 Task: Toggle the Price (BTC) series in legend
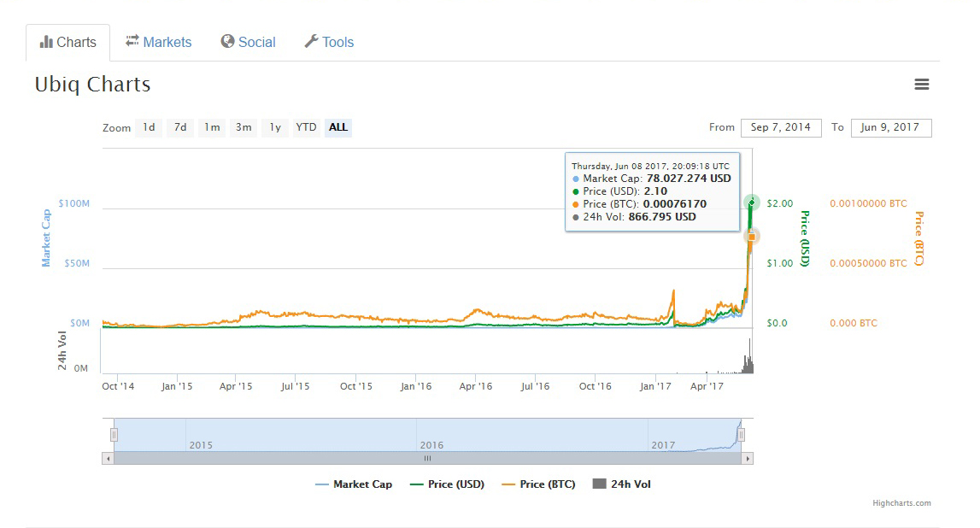(x=539, y=484)
